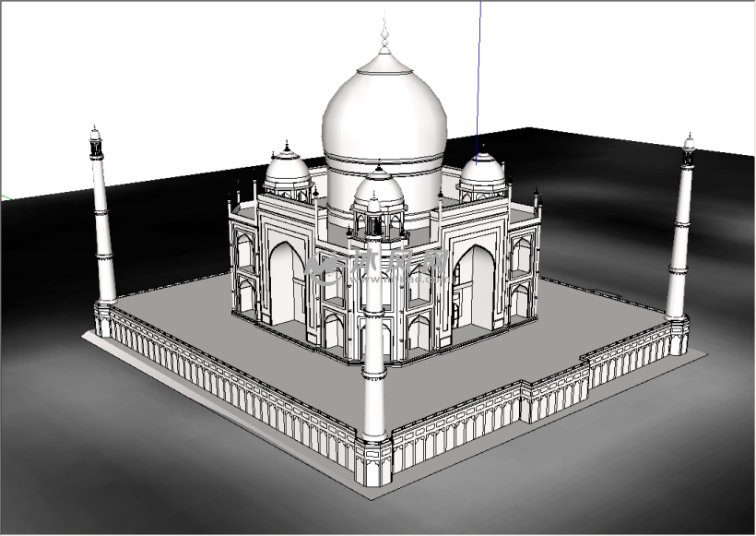Select the far-right minaret tower
Image resolution: width=756 pixels, height=536 pixels.
click(x=680, y=224)
